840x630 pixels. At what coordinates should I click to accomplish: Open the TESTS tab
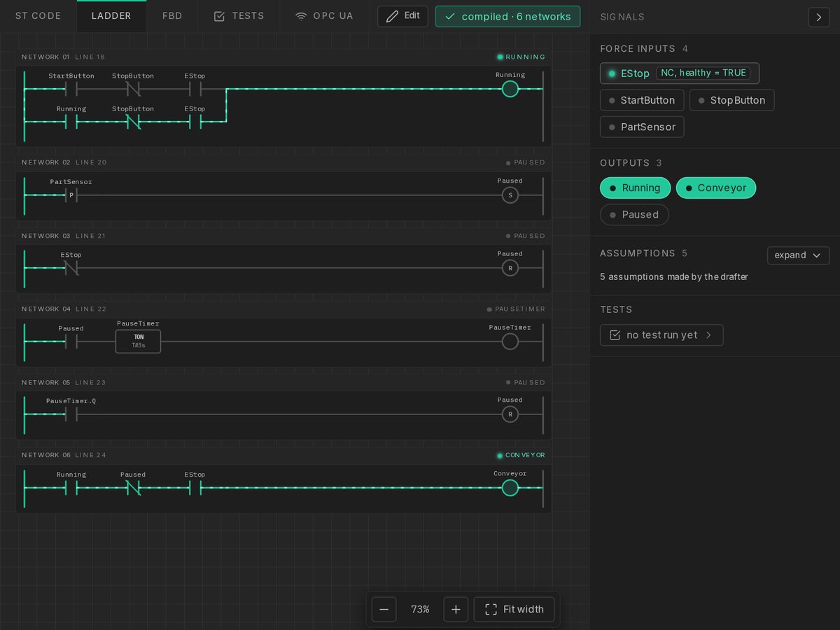[239, 16]
